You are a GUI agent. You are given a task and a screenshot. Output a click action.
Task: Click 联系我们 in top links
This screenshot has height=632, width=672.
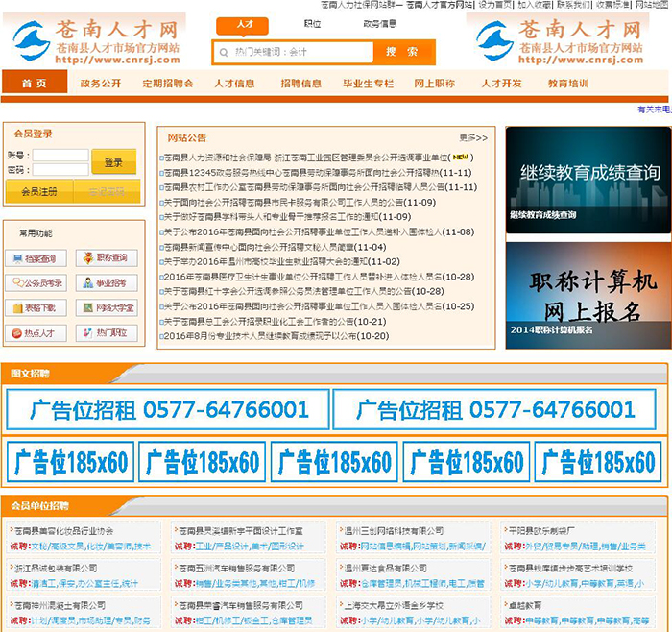click(573, 4)
